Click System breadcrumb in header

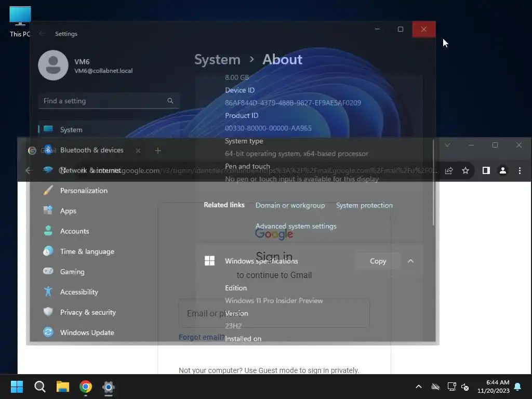point(217,60)
